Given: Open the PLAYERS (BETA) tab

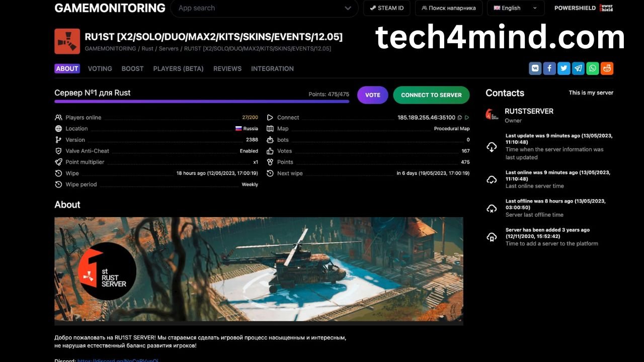Looking at the screenshot, I should [x=179, y=68].
